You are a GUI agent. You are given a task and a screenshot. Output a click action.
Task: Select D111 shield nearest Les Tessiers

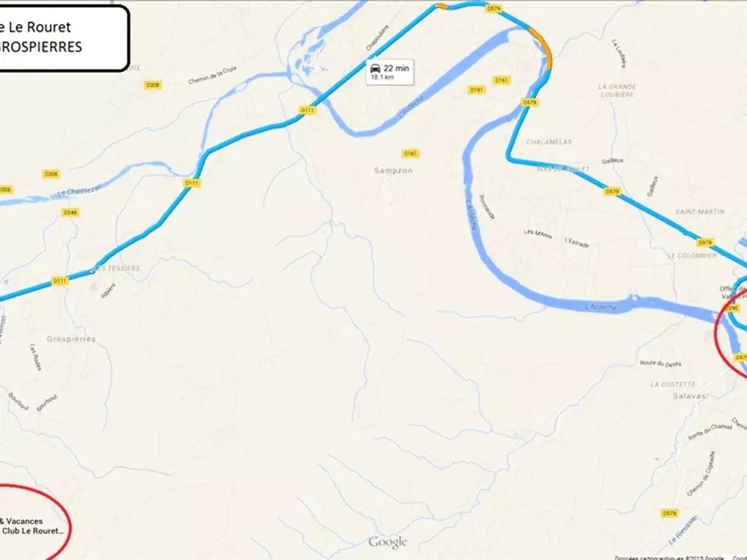[60, 281]
